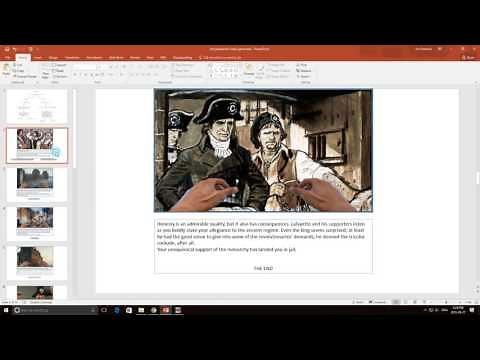This screenshot has width=480, height=360.
Task: Select the fourth slide thumbnail in panel
Action: (37, 224)
